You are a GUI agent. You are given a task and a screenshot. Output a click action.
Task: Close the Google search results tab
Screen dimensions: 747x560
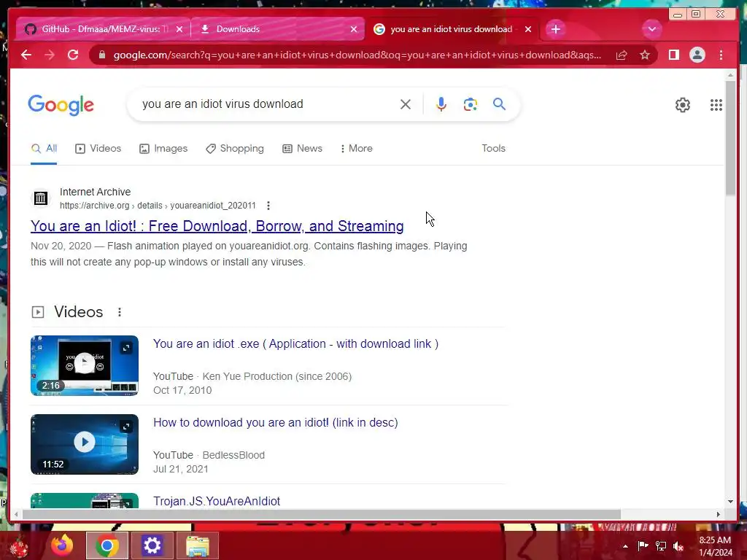(528, 29)
